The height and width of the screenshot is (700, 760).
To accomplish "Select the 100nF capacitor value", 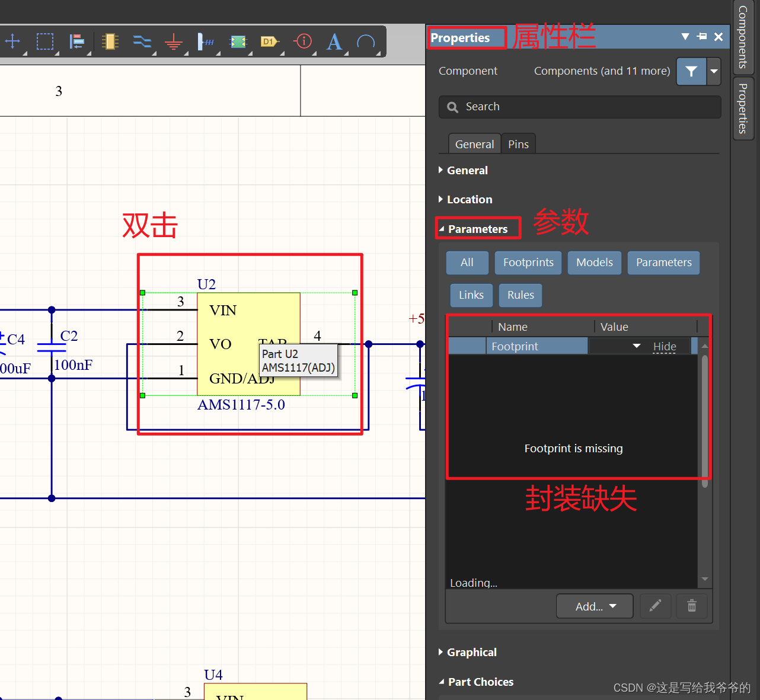I will [x=73, y=365].
